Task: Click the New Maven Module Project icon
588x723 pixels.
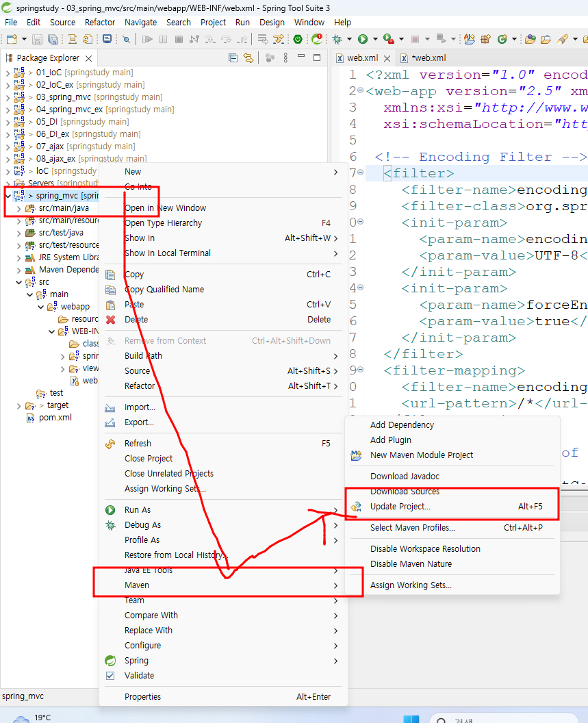Action: pyautogui.click(x=356, y=455)
